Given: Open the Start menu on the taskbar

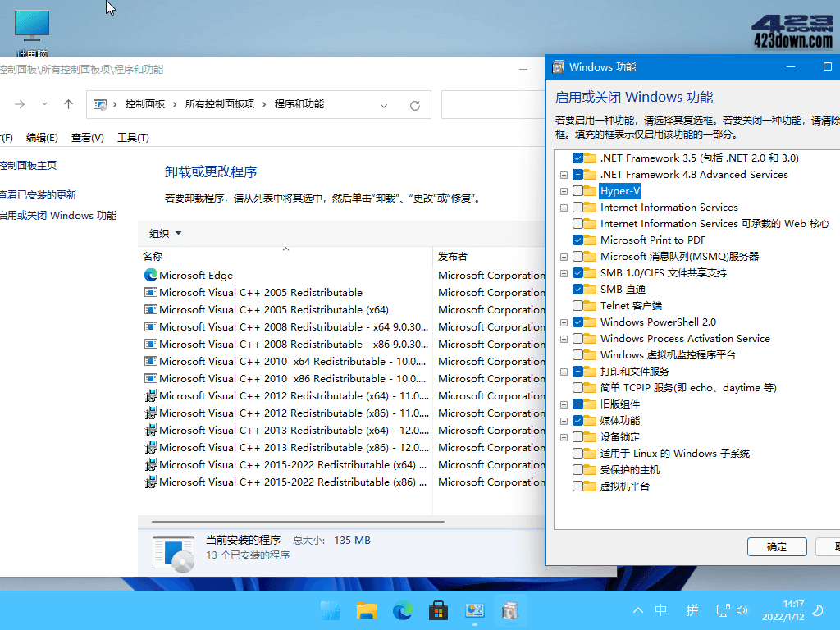Looking at the screenshot, I should (330, 610).
